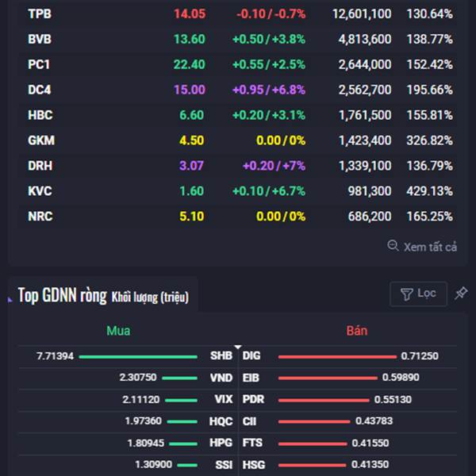Image resolution: width=476 pixels, height=476 pixels.
Task: Click the SHB buy-side ticker
Action: 221,355
